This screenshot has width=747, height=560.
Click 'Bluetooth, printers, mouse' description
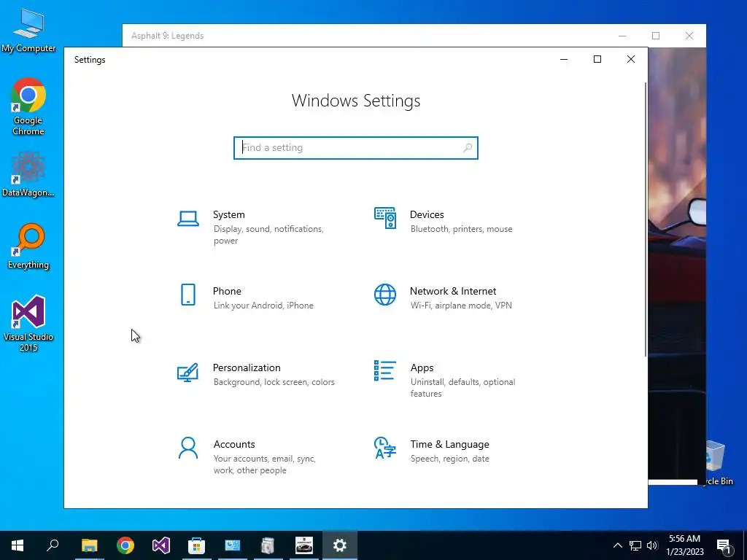(x=462, y=229)
